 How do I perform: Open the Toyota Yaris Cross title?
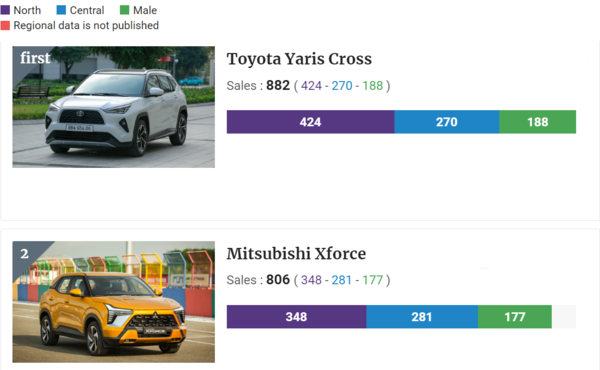tap(299, 59)
